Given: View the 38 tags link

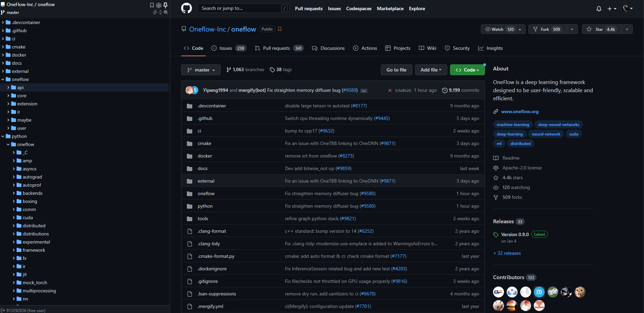Looking at the screenshot, I should pos(281,69).
